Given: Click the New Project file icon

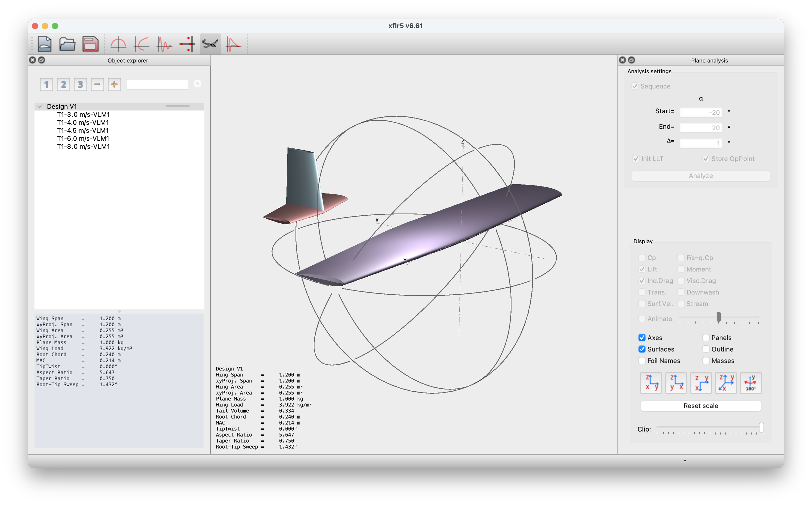Looking at the screenshot, I should tap(44, 44).
